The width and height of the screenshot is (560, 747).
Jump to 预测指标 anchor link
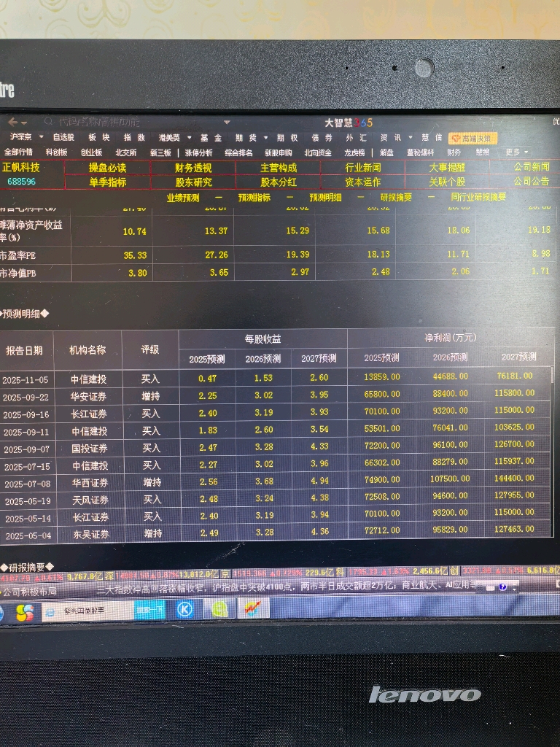pos(254,198)
